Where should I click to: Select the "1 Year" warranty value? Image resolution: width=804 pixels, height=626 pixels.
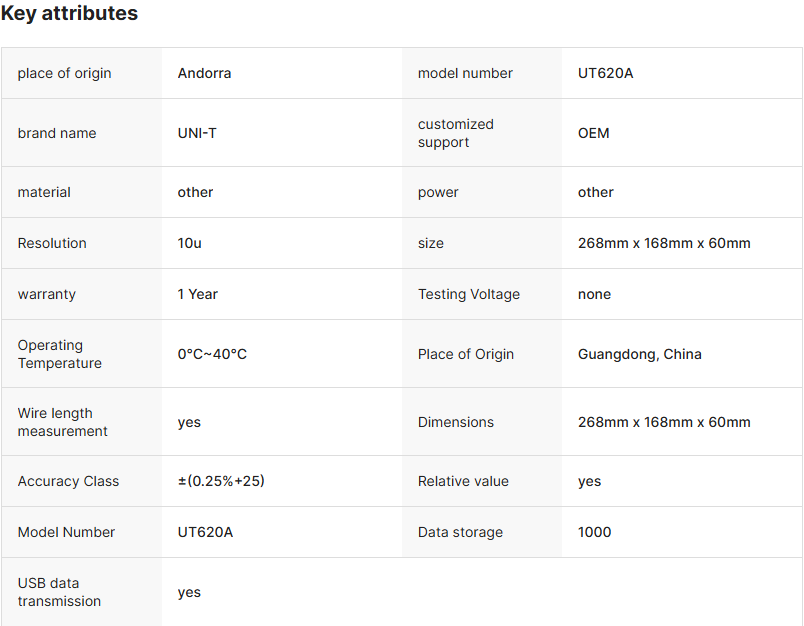pyautogui.click(x=198, y=294)
